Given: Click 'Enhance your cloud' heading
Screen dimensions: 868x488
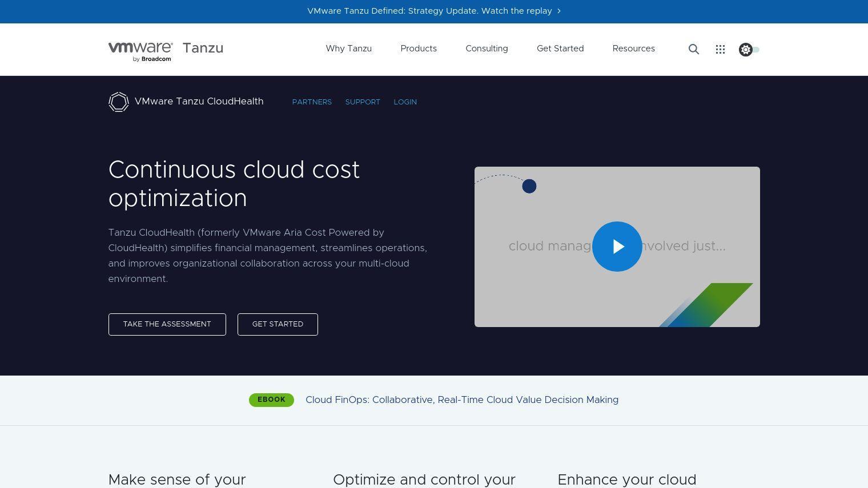Looking at the screenshot, I should (x=627, y=480).
